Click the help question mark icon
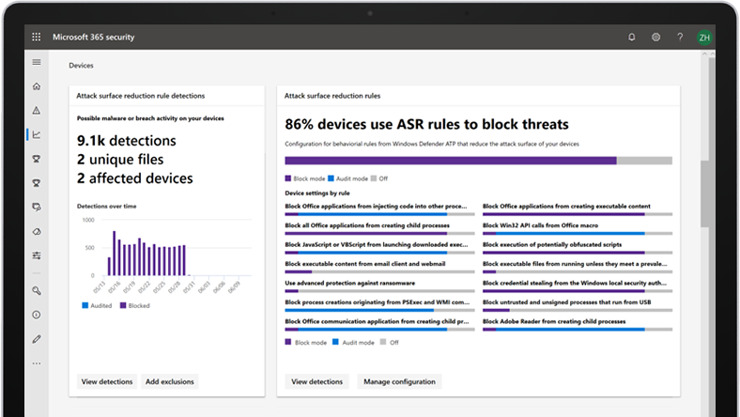 pos(680,37)
